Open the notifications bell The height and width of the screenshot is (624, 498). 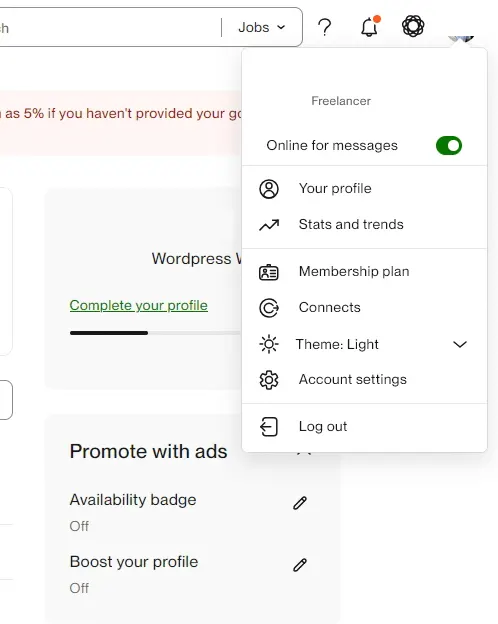click(x=370, y=26)
